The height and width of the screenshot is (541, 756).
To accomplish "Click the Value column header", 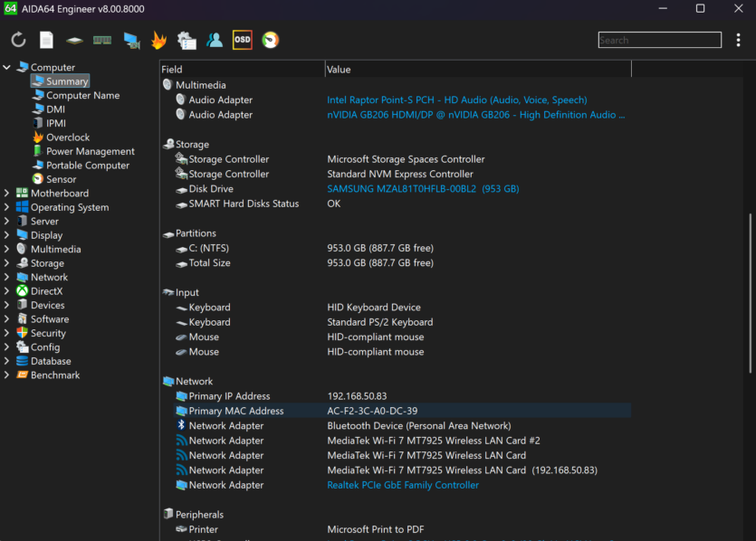I will tap(478, 70).
